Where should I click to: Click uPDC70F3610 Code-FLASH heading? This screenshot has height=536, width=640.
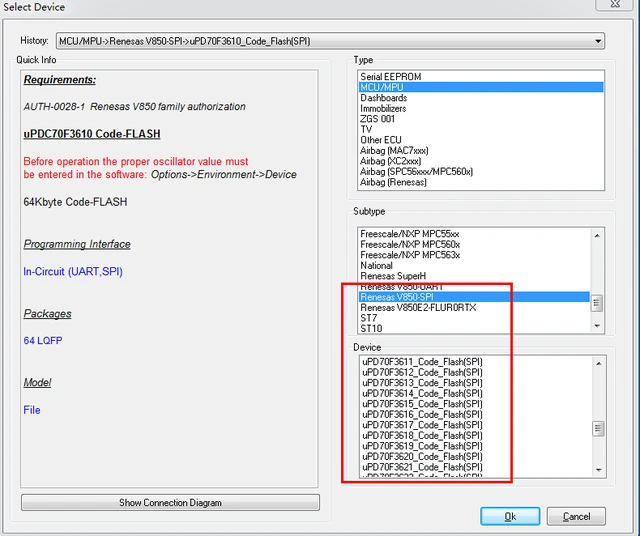pos(92,134)
